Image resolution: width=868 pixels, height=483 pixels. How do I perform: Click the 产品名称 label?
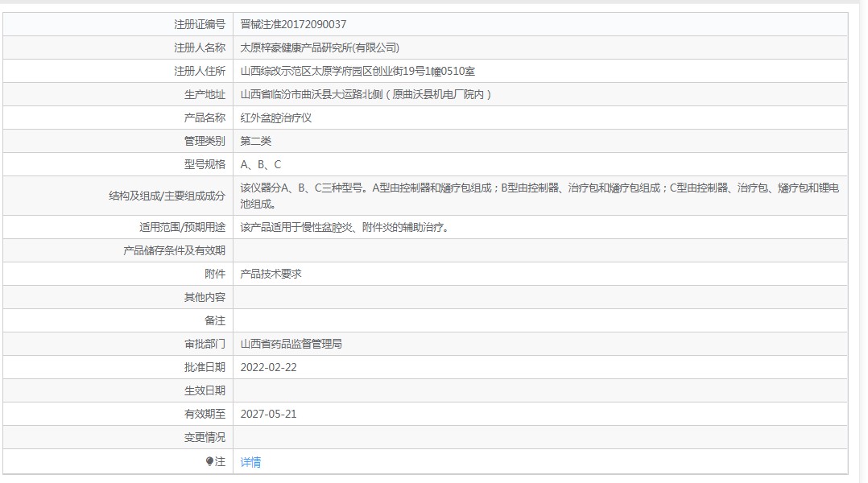click(205, 118)
